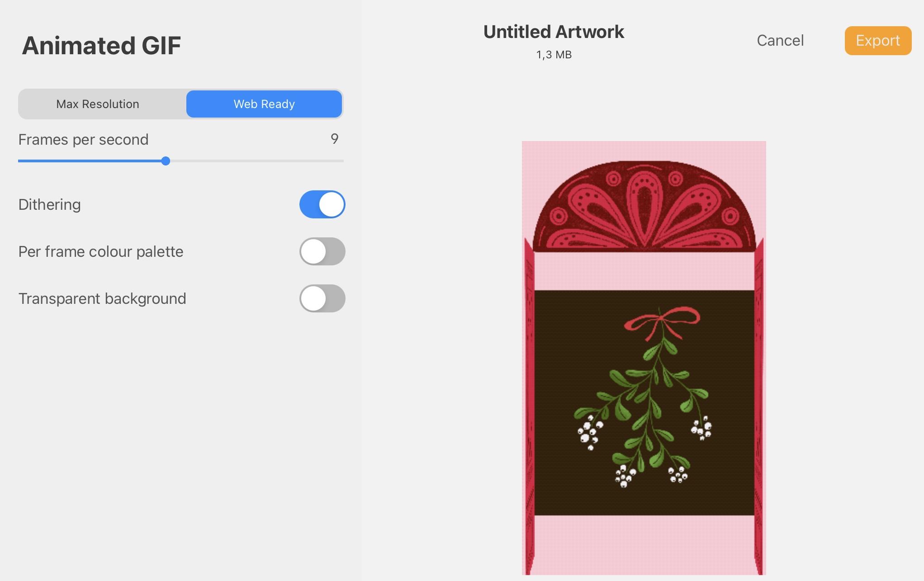
Task: Switch to the Max Resolution option
Action: tap(98, 104)
